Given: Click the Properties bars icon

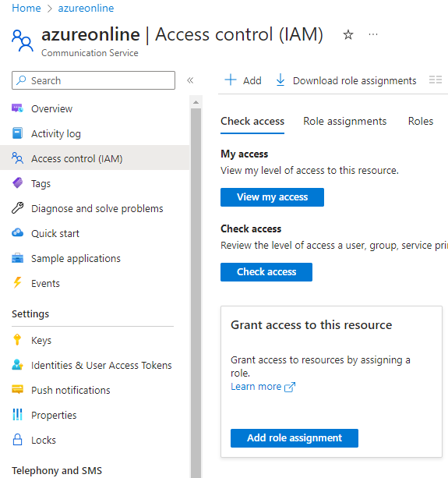Looking at the screenshot, I should coord(17,415).
